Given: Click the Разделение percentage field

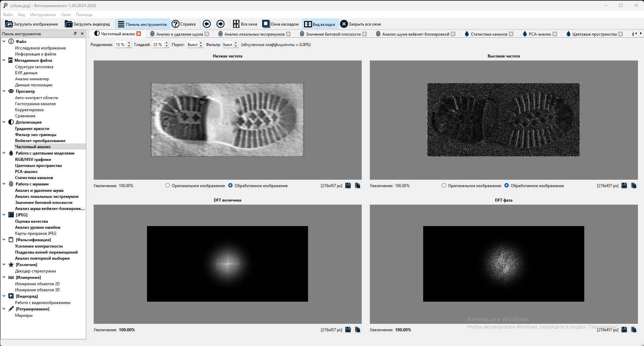Looking at the screenshot, I should coord(120,45).
